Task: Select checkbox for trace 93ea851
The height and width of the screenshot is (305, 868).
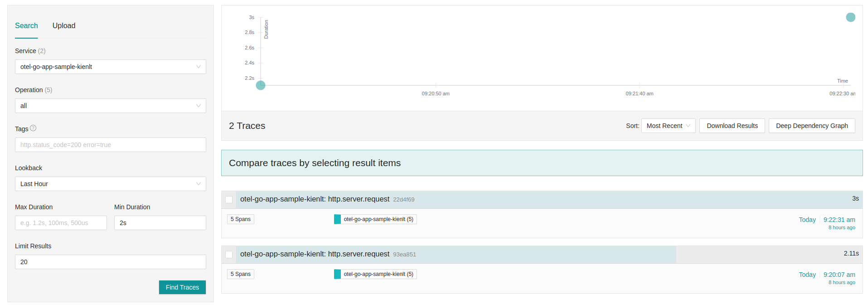Action: (x=229, y=255)
